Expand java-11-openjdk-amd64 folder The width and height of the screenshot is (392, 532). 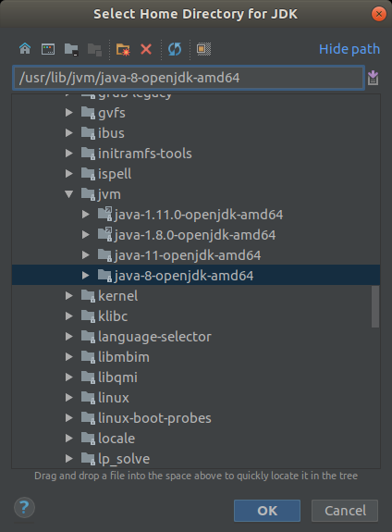click(85, 255)
